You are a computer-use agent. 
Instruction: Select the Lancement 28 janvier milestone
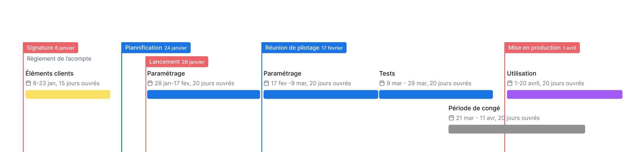(177, 62)
